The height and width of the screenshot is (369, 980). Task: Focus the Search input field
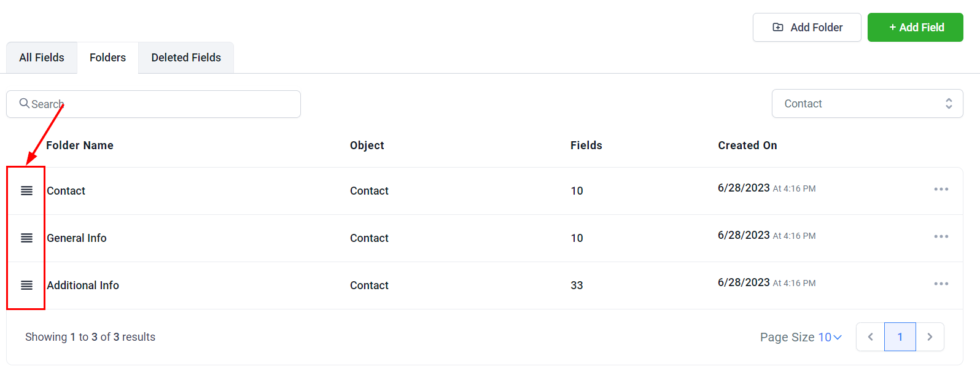pos(166,104)
